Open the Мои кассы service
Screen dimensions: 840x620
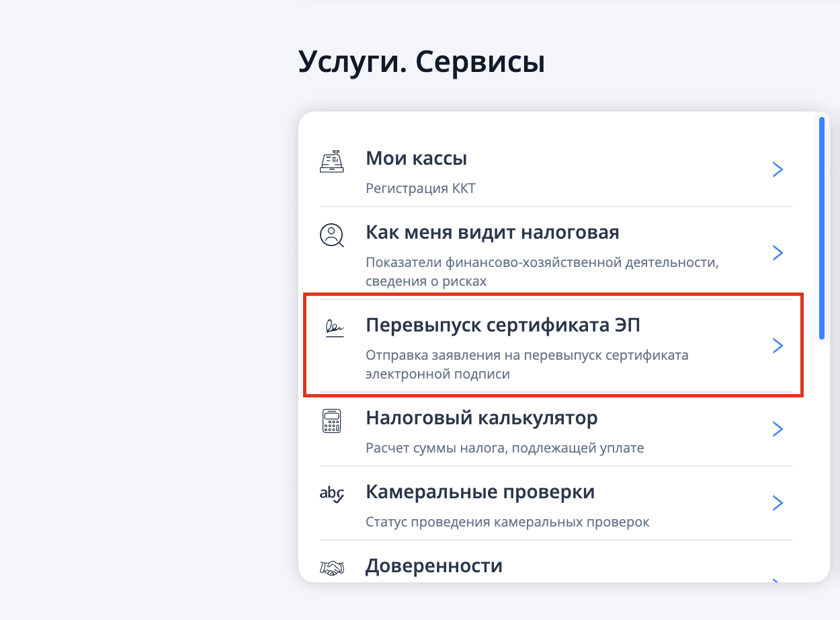[555, 169]
